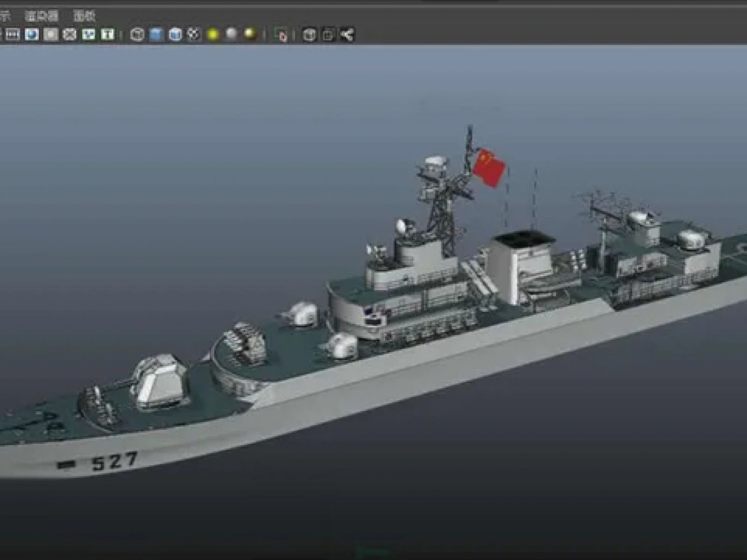
Task: Select the red flag on the ship mast
Action: click(x=489, y=168)
